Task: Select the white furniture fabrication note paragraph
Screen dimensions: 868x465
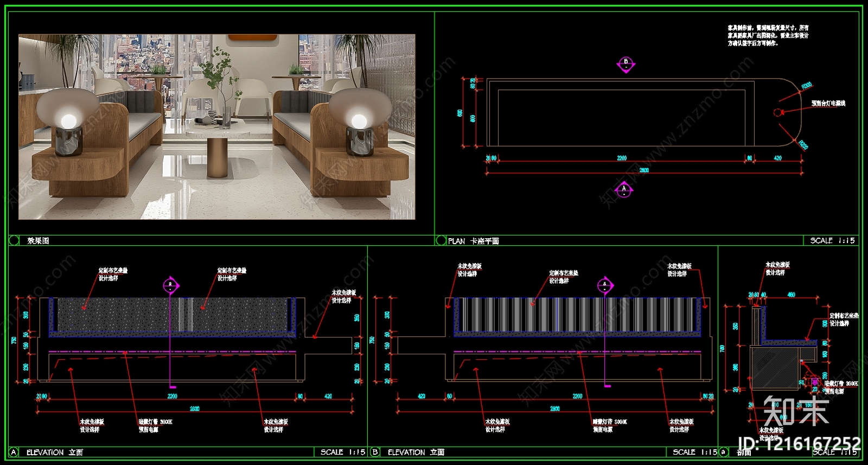Action: [x=768, y=35]
